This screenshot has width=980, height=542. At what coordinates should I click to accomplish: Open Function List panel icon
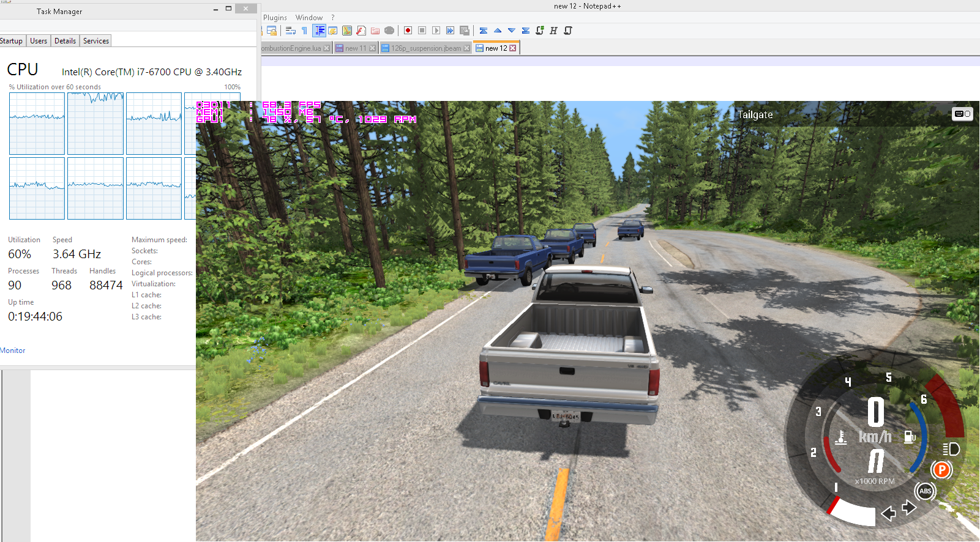(361, 31)
